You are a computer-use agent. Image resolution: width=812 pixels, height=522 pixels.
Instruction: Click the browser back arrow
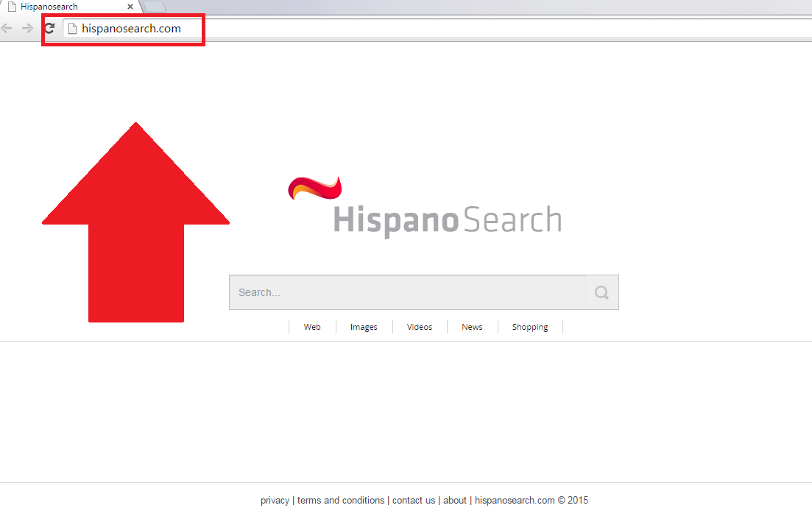7,29
